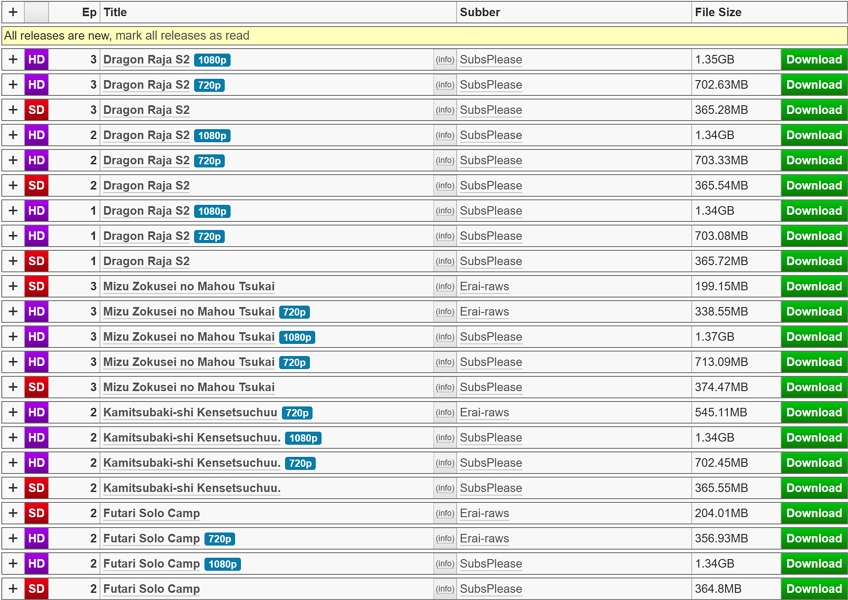The width and height of the screenshot is (848, 600).
Task: Expand all rows via header plus
Action: point(13,12)
